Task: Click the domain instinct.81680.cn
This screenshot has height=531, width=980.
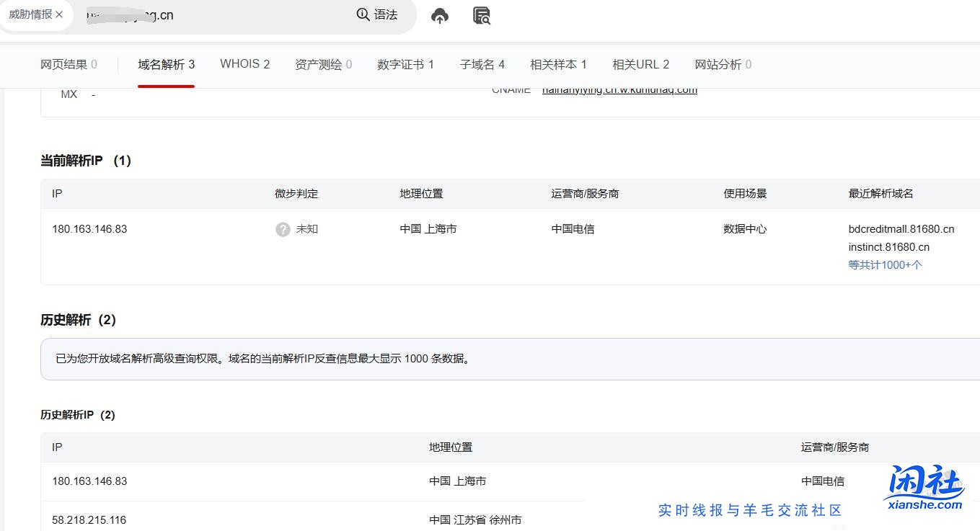Action: click(x=888, y=246)
